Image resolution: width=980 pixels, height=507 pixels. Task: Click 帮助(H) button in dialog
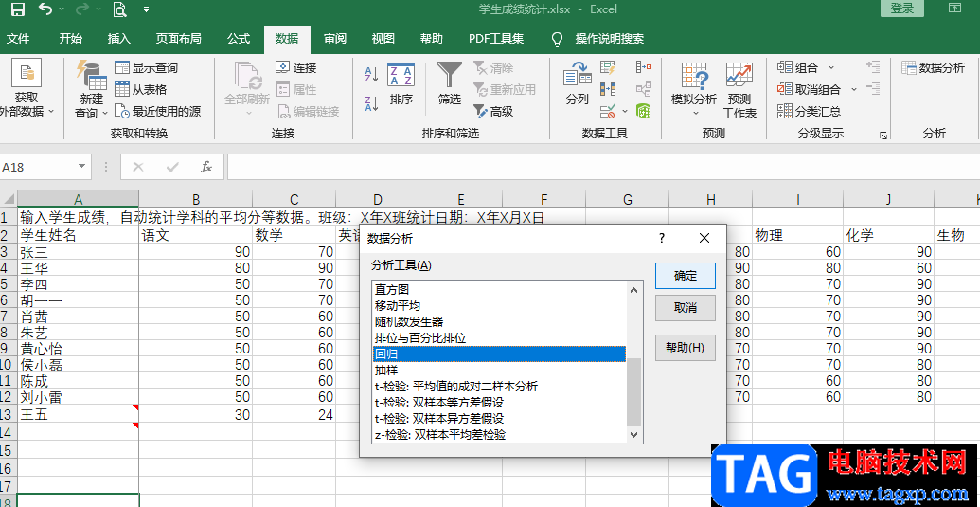[x=686, y=348]
